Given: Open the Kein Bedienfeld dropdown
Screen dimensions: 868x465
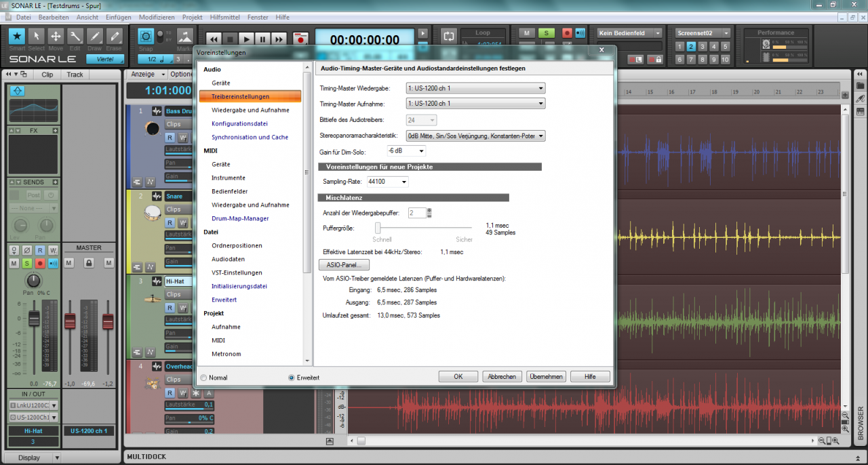Looking at the screenshot, I should (629, 33).
